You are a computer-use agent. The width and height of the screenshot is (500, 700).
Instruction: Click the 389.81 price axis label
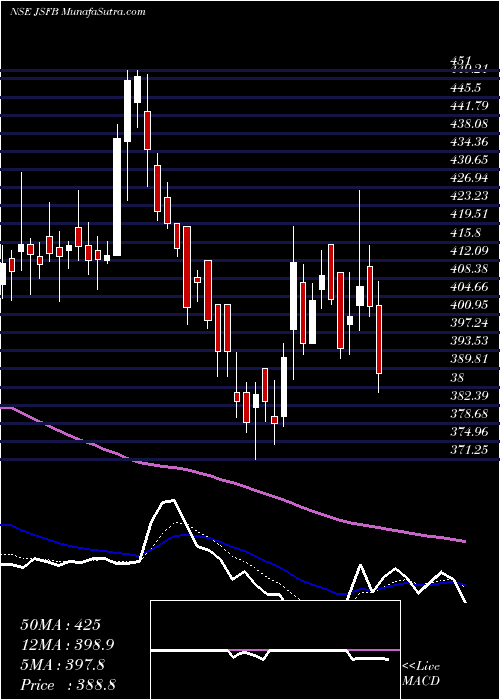pos(468,359)
